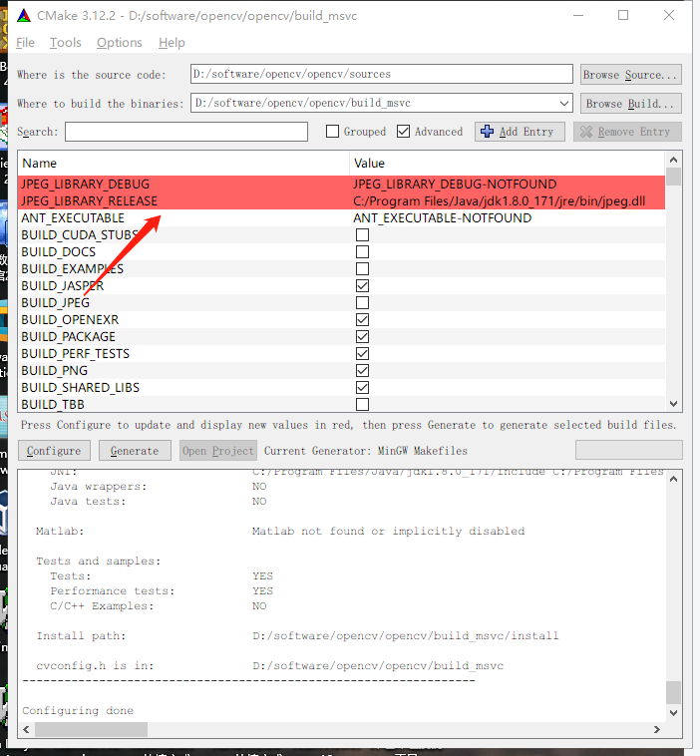Click the Search input field

click(x=186, y=132)
